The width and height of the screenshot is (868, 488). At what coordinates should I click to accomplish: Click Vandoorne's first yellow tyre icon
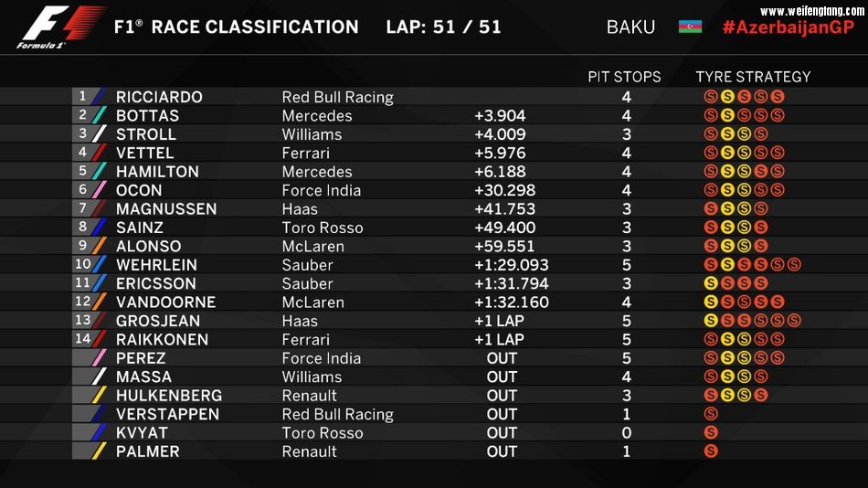(711, 302)
